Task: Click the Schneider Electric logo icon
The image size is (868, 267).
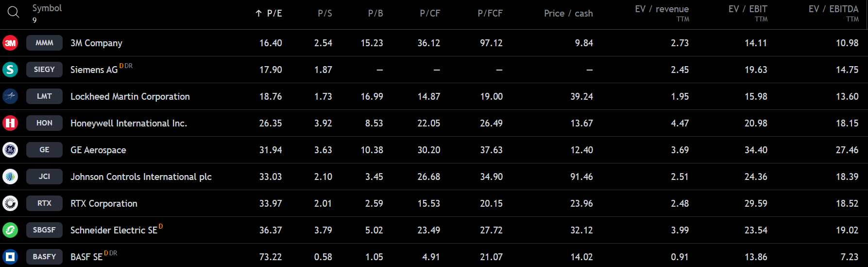Action: coord(10,230)
